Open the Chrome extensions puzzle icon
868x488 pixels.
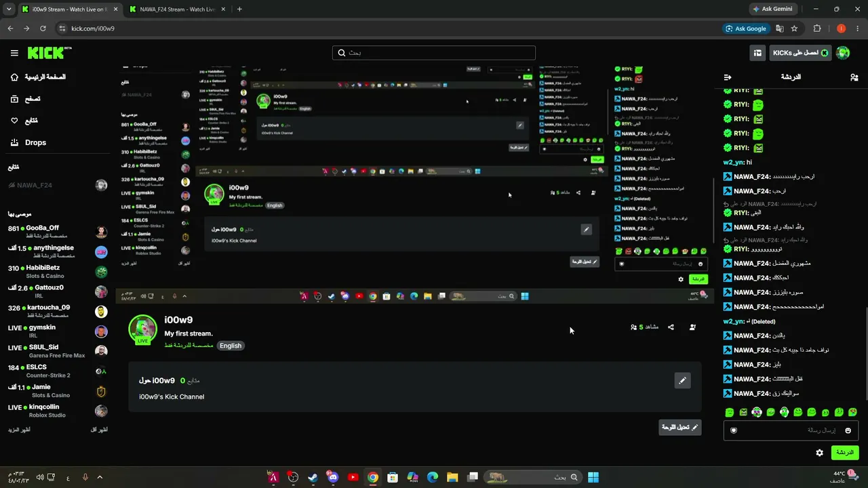click(817, 28)
